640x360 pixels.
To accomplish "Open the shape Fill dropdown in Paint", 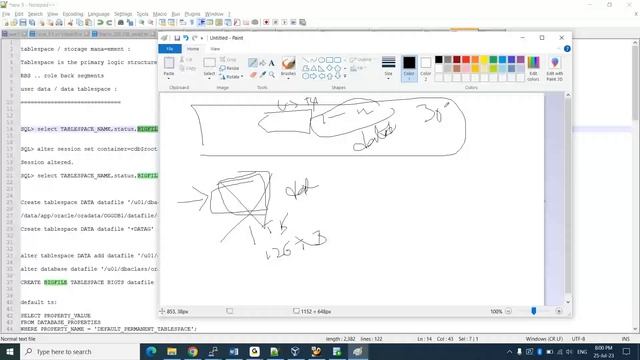I will [x=358, y=68].
